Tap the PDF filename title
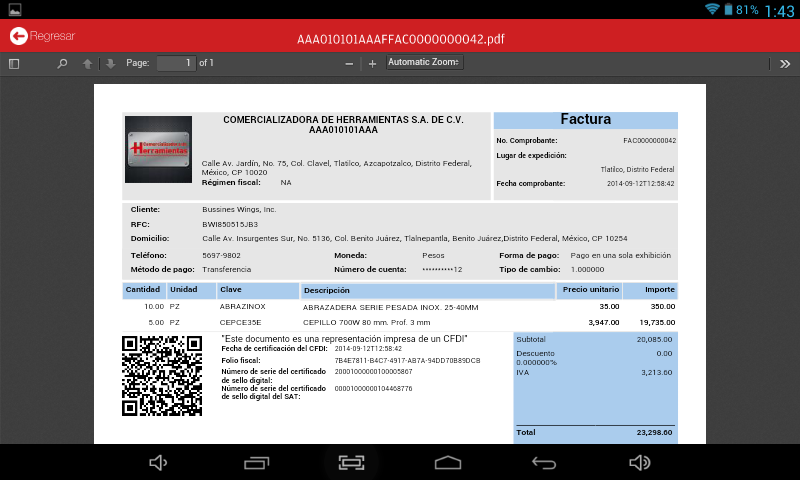The height and width of the screenshot is (480, 800). click(401, 39)
